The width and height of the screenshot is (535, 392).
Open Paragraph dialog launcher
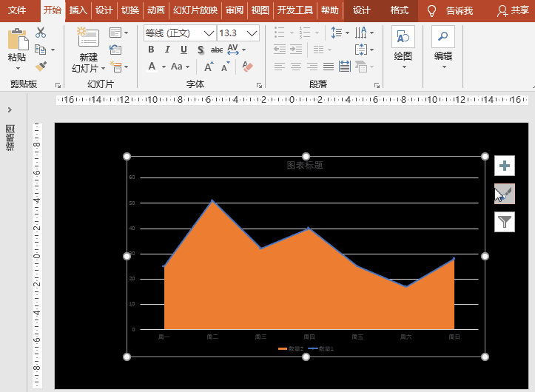377,85
